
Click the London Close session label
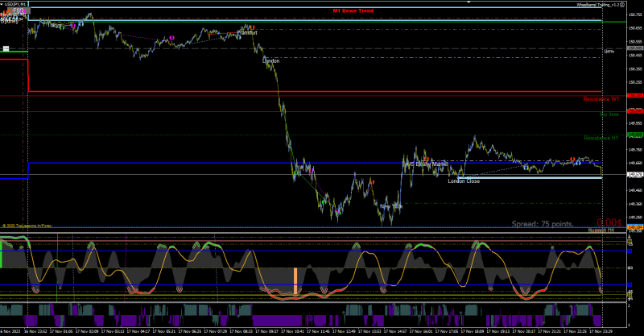click(x=464, y=181)
